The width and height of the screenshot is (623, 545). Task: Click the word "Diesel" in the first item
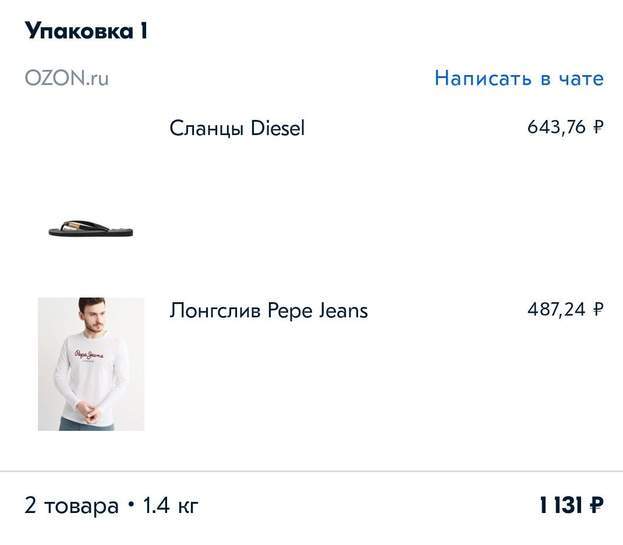click(x=277, y=128)
